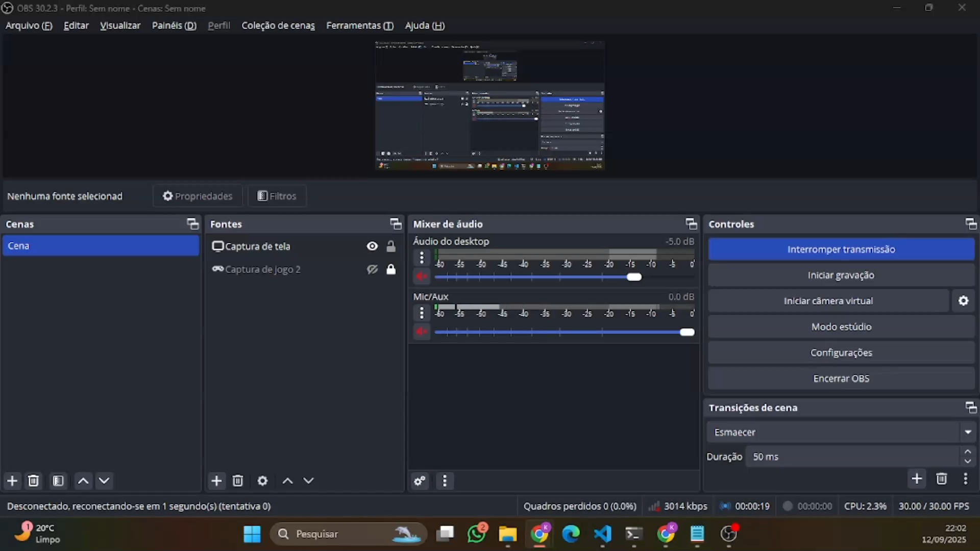Delete selected scene with trash icon

coord(33,481)
